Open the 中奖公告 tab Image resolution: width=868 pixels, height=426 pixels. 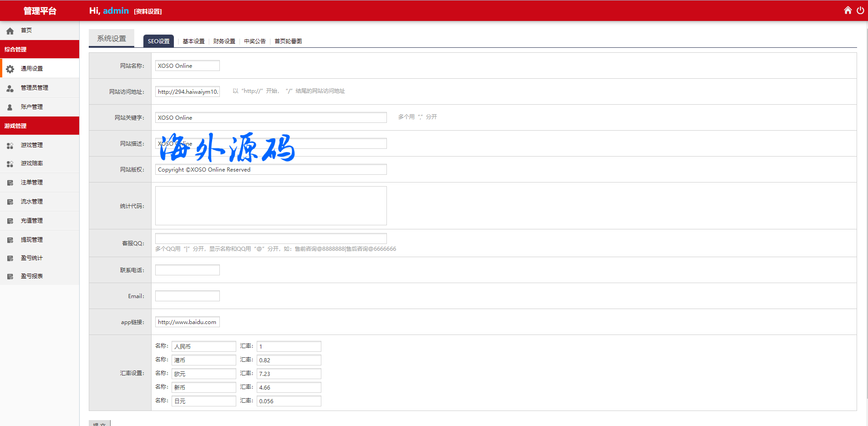(x=254, y=41)
